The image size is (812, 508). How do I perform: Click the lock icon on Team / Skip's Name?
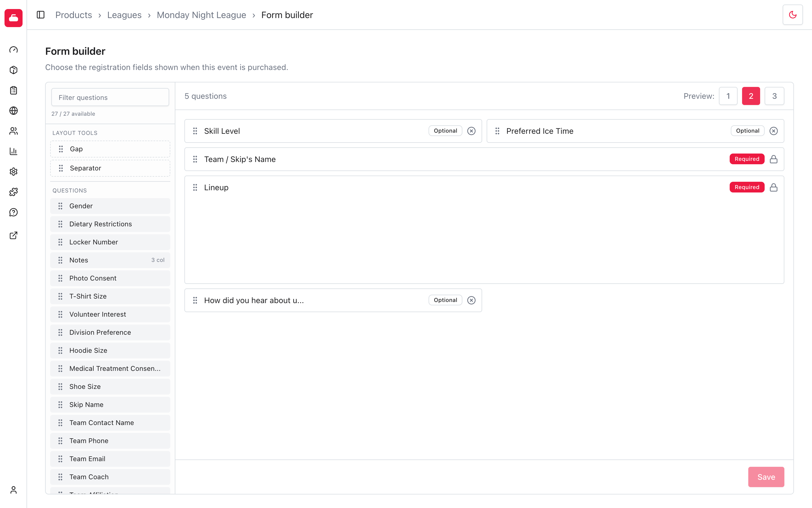773,159
